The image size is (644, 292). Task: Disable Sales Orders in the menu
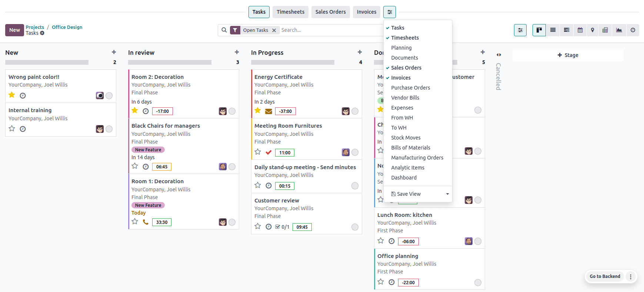(406, 68)
